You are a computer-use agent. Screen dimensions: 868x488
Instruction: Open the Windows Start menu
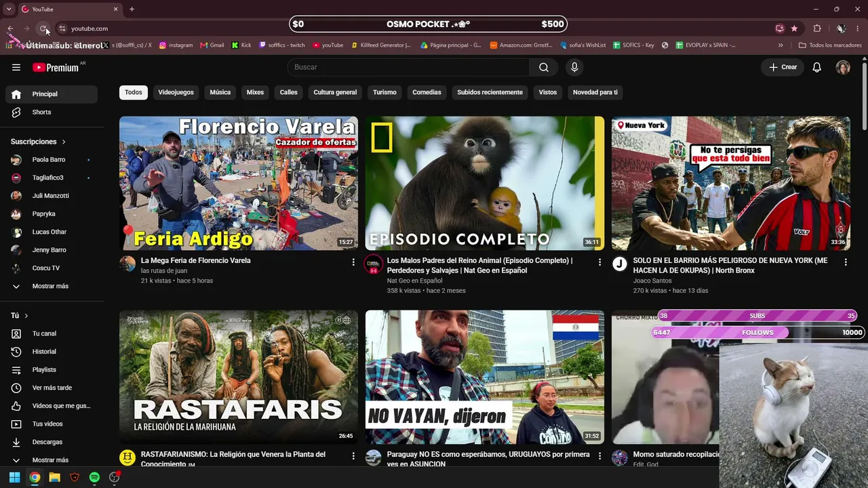coord(14,477)
